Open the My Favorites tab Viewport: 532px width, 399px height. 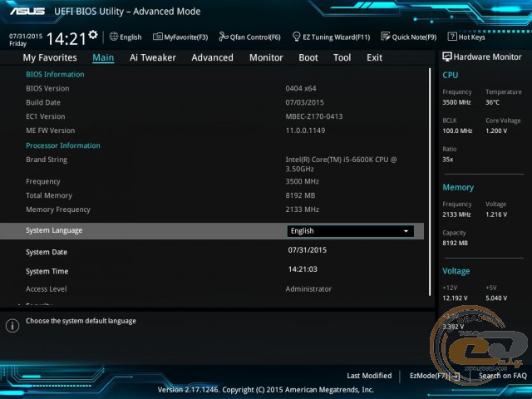(x=50, y=57)
